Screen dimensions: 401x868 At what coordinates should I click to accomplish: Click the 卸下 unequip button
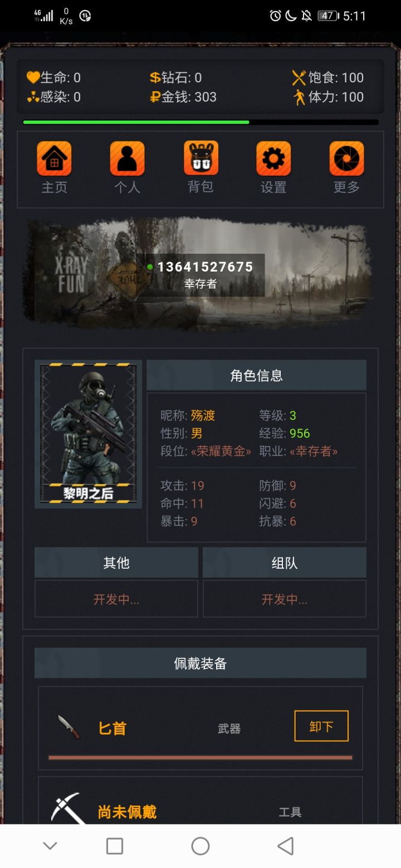pos(321,726)
